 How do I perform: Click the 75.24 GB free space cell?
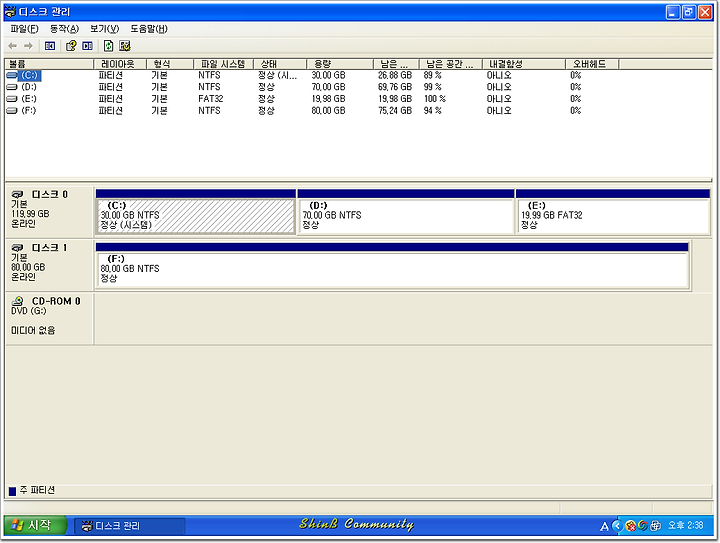(x=395, y=111)
